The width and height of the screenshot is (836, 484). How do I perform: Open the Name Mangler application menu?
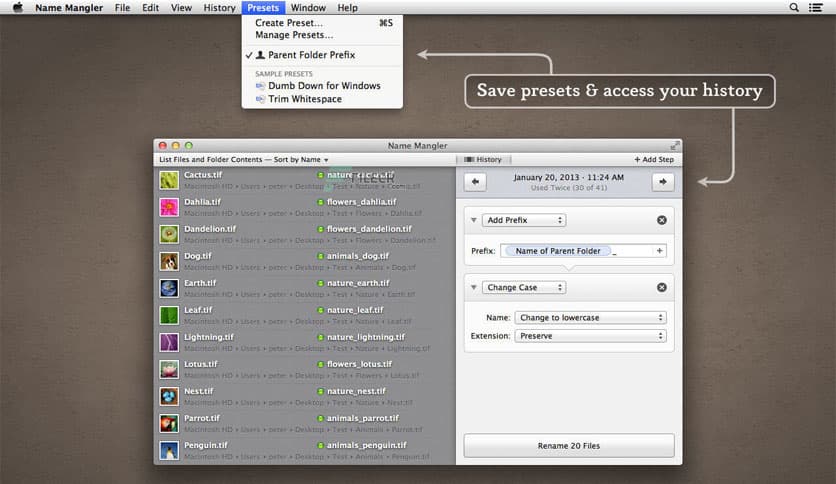[x=69, y=7]
